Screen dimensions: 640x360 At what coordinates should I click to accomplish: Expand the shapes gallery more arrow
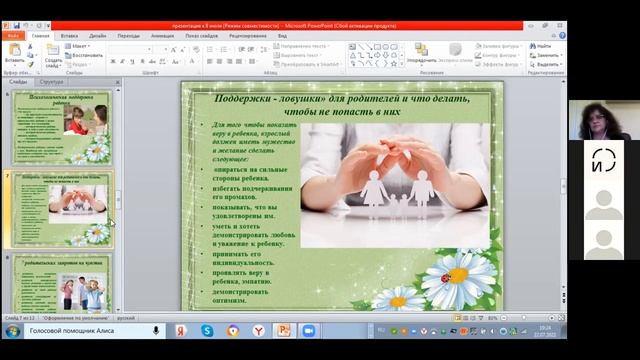[x=402, y=64]
